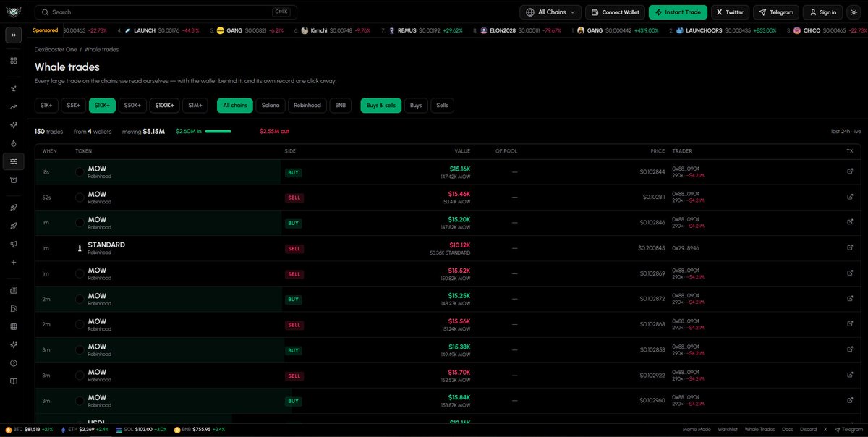The width and height of the screenshot is (868, 437).
Task: Open the book docs sidebar icon
Action: (13, 381)
